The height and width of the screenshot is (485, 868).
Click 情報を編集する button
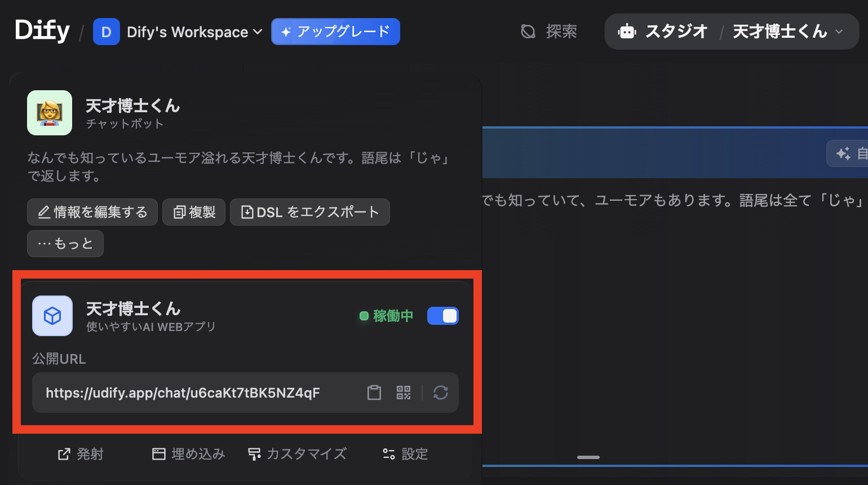click(92, 212)
